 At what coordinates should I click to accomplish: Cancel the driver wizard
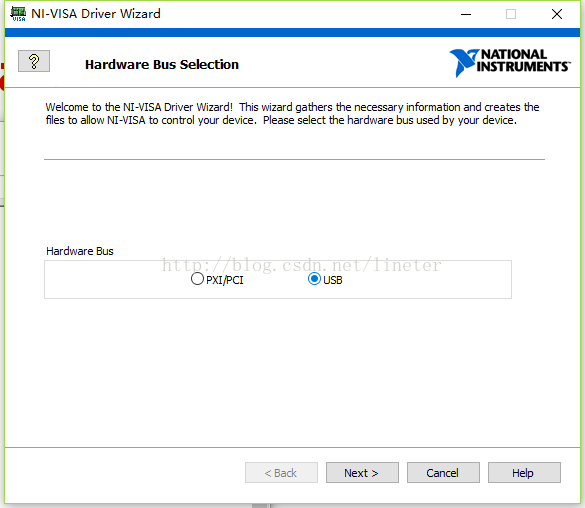tap(443, 473)
